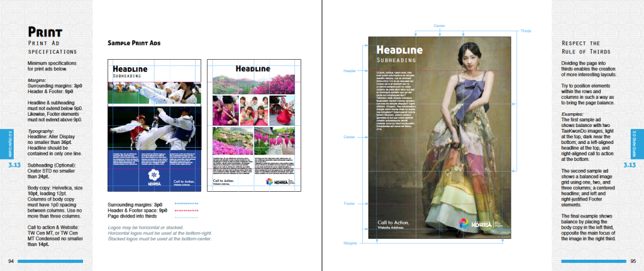Click page number 94
The height and width of the screenshot is (271, 644).
click(x=11, y=261)
